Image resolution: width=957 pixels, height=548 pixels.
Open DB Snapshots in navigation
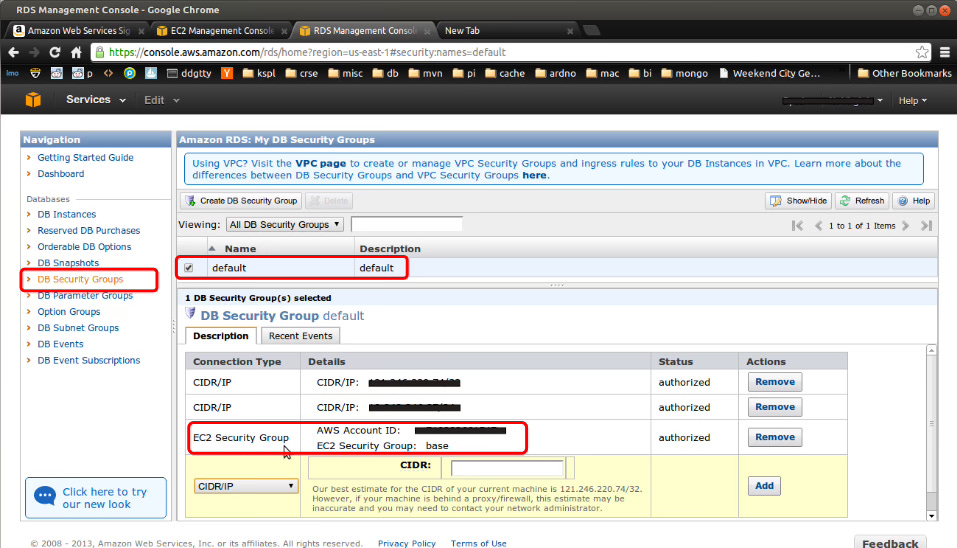pyautogui.click(x=68, y=263)
